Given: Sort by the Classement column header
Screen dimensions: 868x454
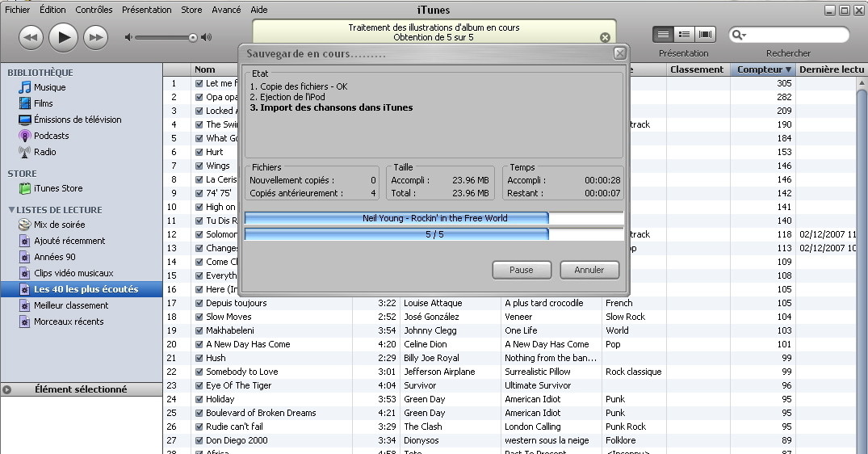Looking at the screenshot, I should point(698,69).
